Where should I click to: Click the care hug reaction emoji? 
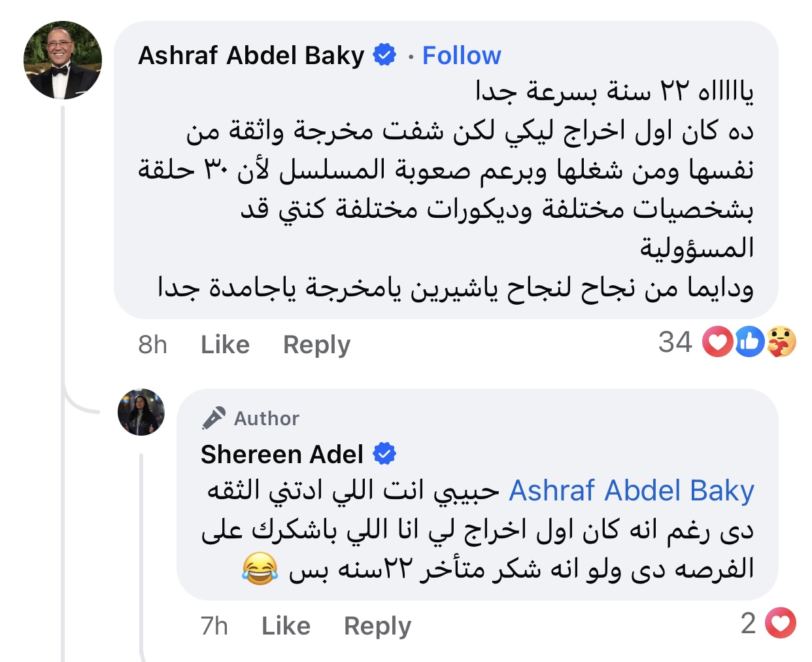click(781, 342)
